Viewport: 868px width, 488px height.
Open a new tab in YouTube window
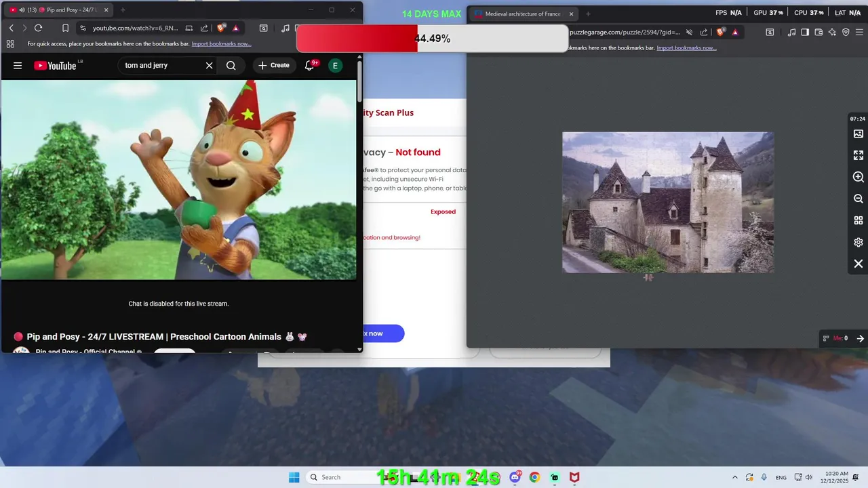[123, 10]
